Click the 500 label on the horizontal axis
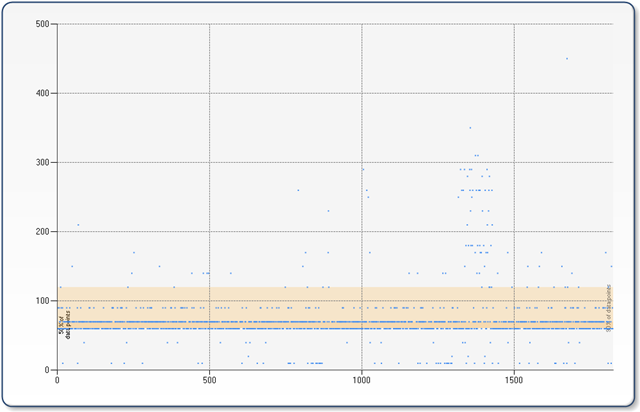Screen dimensions: 640x412 209,380
